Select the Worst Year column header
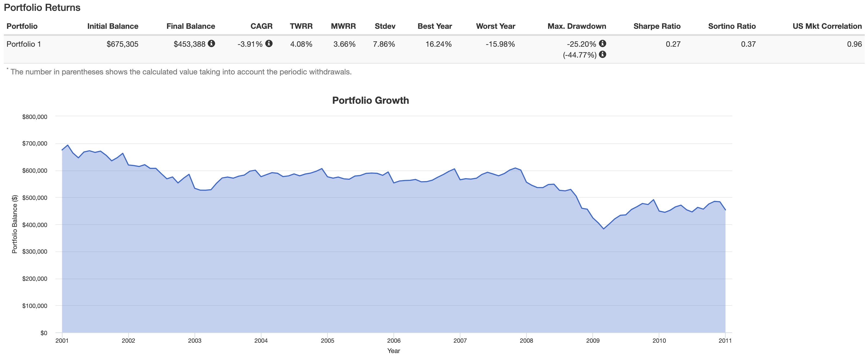This screenshot has width=868, height=359. coord(495,26)
